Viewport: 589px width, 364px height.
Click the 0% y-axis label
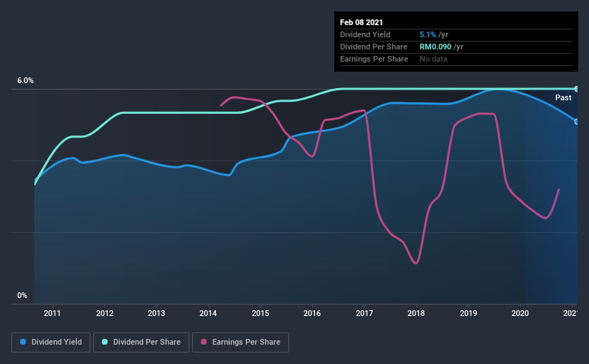tap(22, 296)
